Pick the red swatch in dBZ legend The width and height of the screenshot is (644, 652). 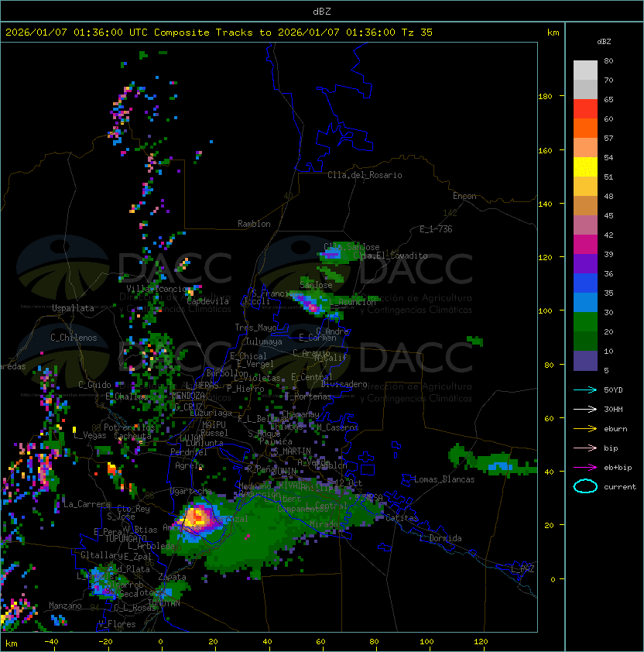(585, 108)
